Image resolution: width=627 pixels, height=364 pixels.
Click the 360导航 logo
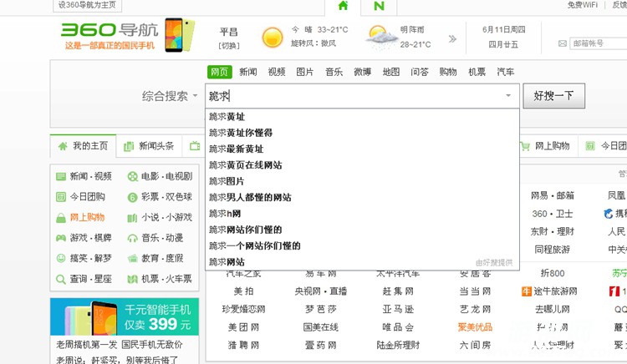[110, 30]
